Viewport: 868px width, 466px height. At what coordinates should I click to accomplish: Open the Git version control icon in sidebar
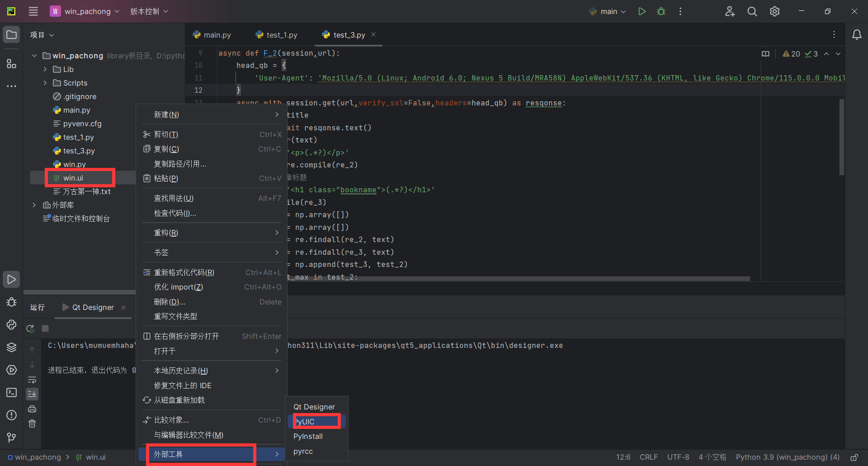click(11, 437)
